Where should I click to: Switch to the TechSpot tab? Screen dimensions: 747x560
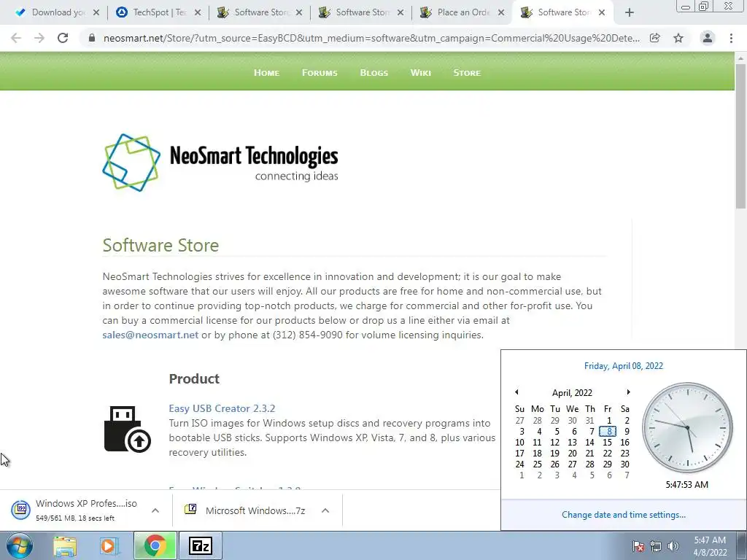tap(159, 13)
